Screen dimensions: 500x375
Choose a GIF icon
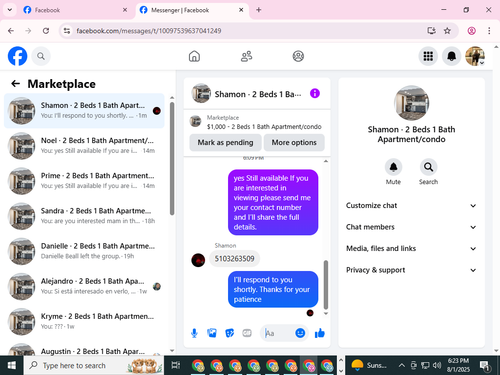click(x=247, y=333)
